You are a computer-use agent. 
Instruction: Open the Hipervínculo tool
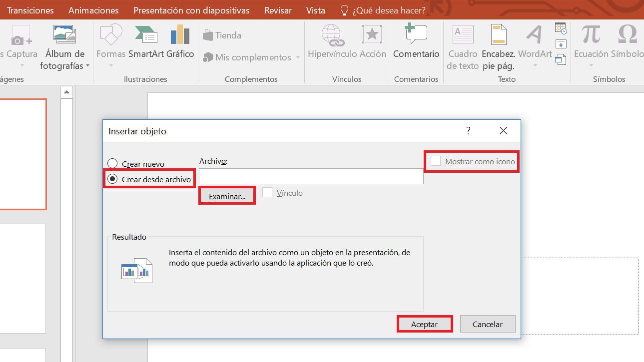pos(332,42)
